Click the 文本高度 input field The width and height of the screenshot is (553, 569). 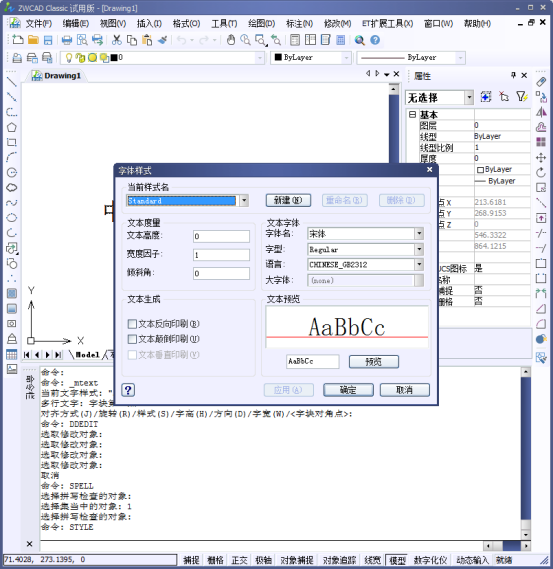point(221,236)
